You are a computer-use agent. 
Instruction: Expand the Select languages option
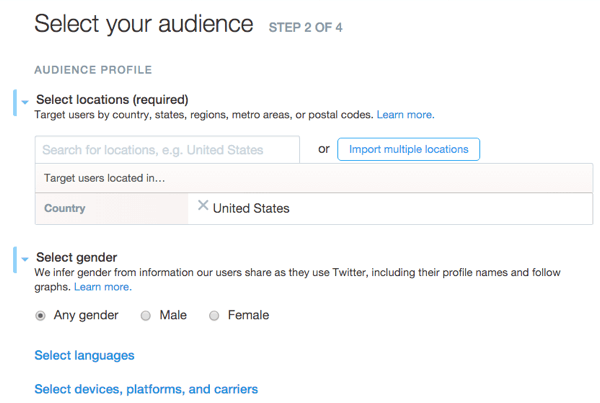(x=84, y=355)
